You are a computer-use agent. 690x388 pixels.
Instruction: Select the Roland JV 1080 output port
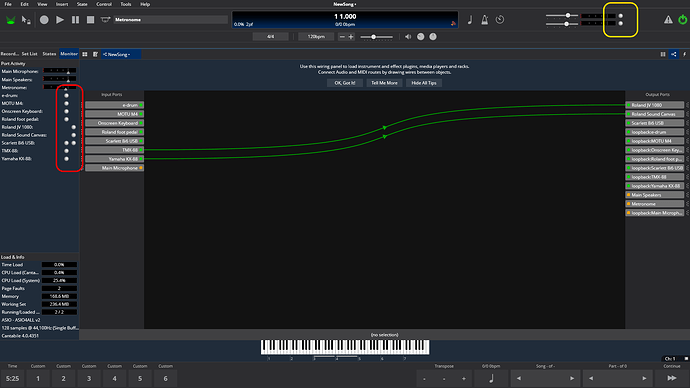[655, 105]
